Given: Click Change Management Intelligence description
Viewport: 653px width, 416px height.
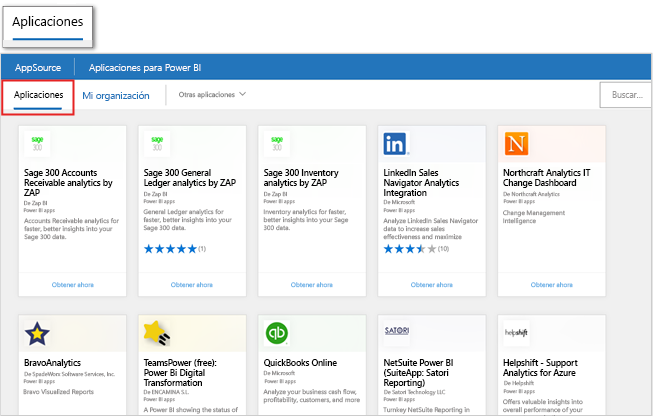Looking at the screenshot, I should [x=533, y=217].
